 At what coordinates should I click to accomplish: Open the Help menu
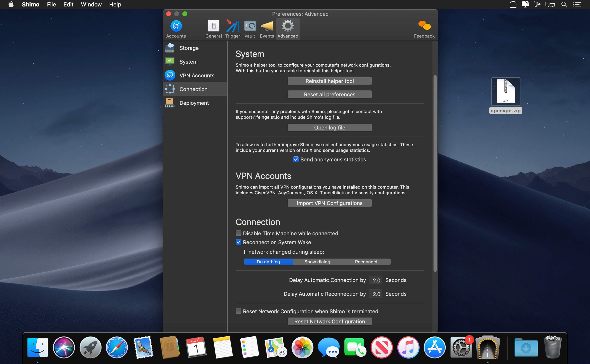115,5
